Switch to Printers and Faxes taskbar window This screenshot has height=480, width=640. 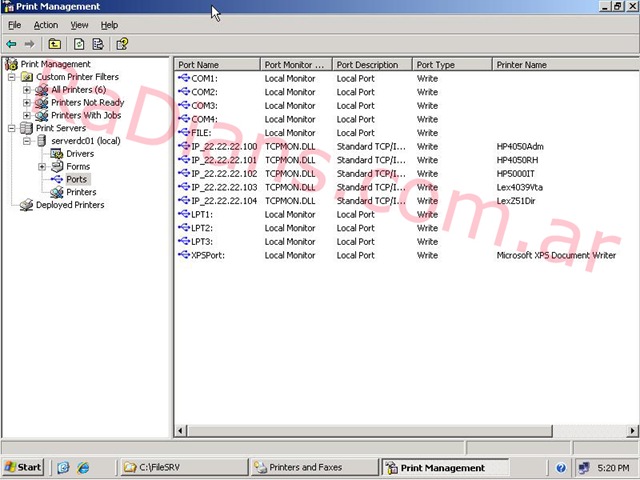coord(312,467)
